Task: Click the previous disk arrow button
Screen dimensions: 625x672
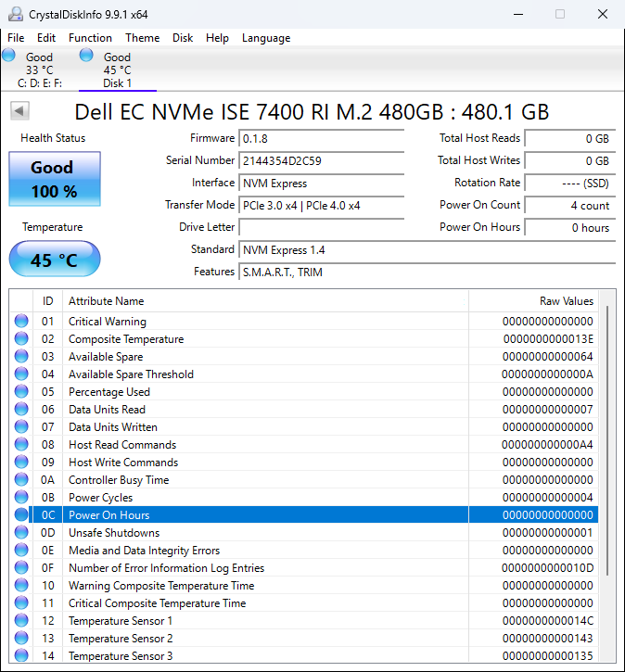Action: click(x=19, y=111)
